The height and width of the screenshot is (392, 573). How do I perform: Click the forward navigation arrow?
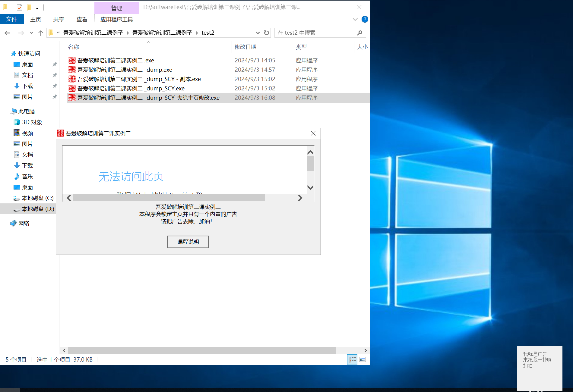pos(21,33)
